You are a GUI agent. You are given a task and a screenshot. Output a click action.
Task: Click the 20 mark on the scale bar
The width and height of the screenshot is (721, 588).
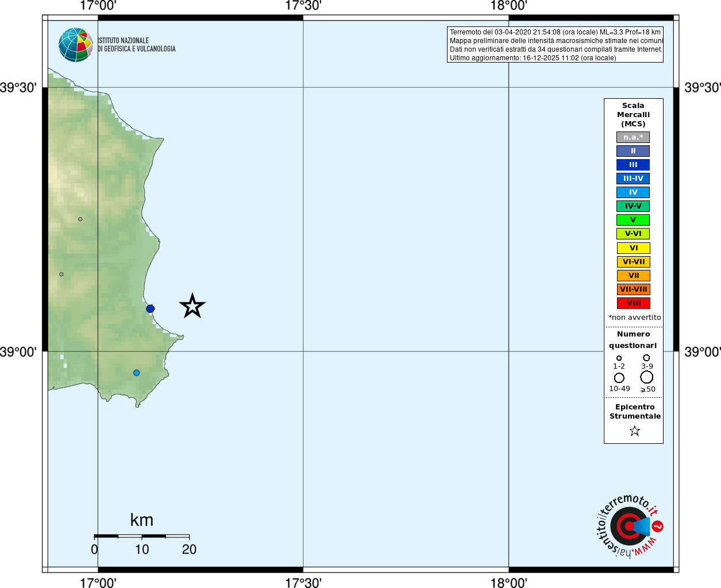point(189,550)
